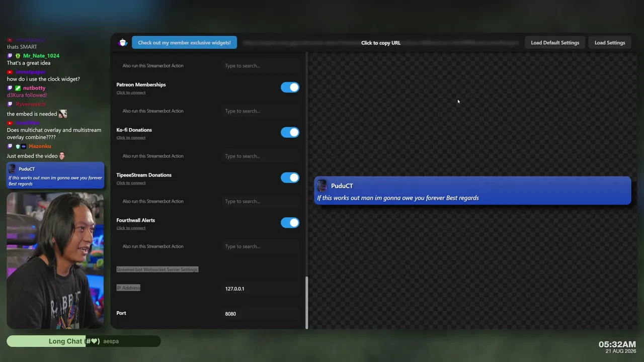Image resolution: width=644 pixels, height=362 pixels.
Task: Turn off the Ko-fi Donations switch
Action: tap(290, 132)
